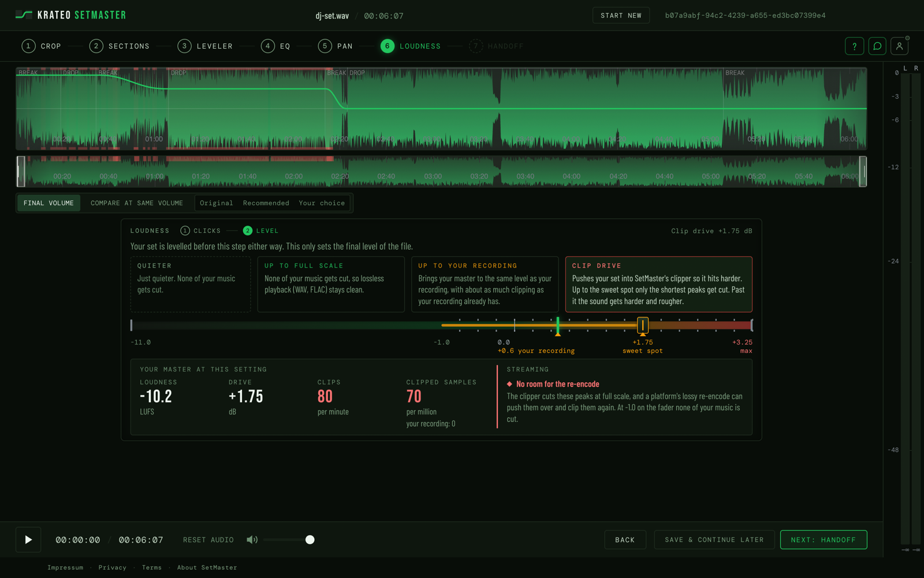Viewport: 924px width, 578px height.
Task: Open the About SetMaster link
Action: pos(207,568)
